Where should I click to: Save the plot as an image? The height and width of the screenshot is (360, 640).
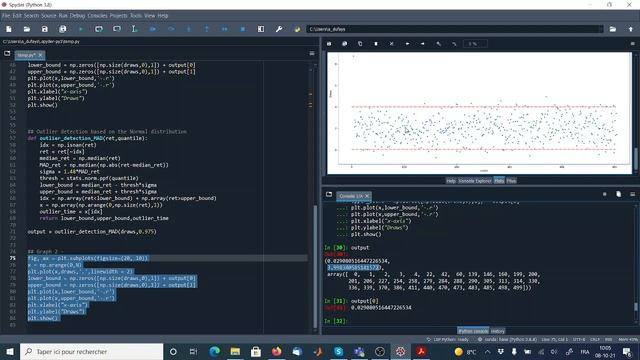point(329,44)
